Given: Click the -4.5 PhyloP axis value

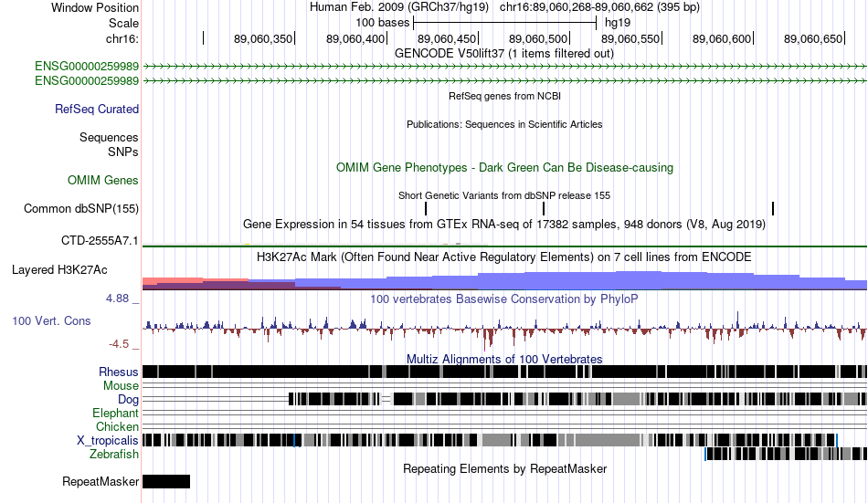Looking at the screenshot, I should [x=119, y=344].
